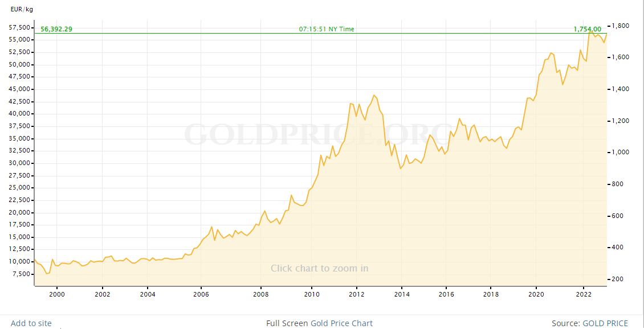Click the 1,800 right axis label
Image resolution: width=644 pixels, height=329 pixels.
pos(619,26)
